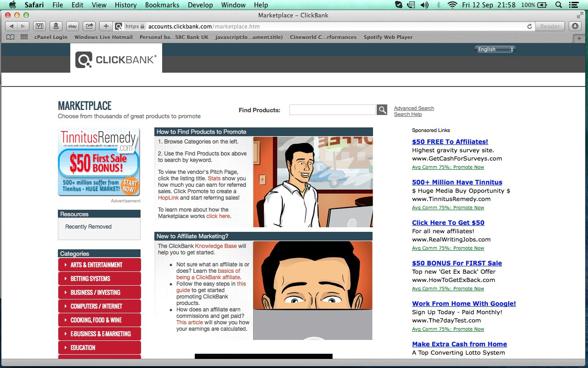Expand the Betting Systems category
The width and height of the screenshot is (588, 368).
coord(99,279)
